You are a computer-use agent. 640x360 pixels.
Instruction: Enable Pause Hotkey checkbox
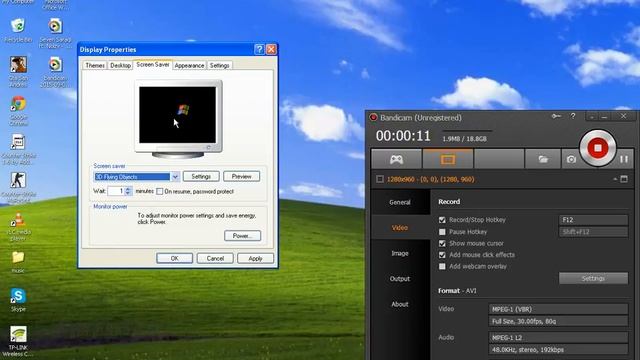tap(442, 232)
